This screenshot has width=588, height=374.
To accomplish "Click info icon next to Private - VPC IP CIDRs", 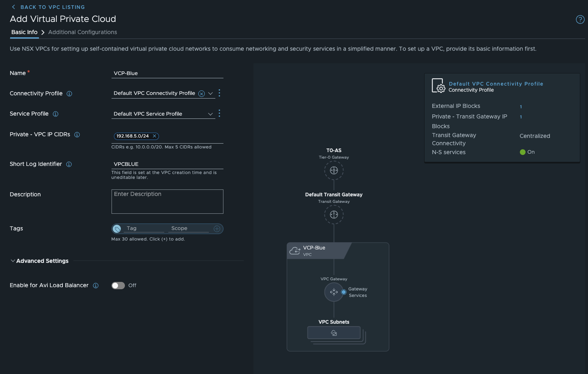I will point(77,135).
